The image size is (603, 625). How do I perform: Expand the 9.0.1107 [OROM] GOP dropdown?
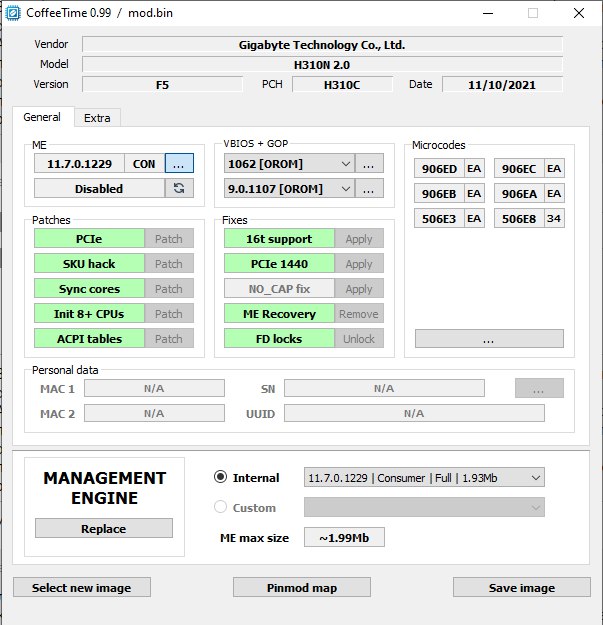[289, 189]
